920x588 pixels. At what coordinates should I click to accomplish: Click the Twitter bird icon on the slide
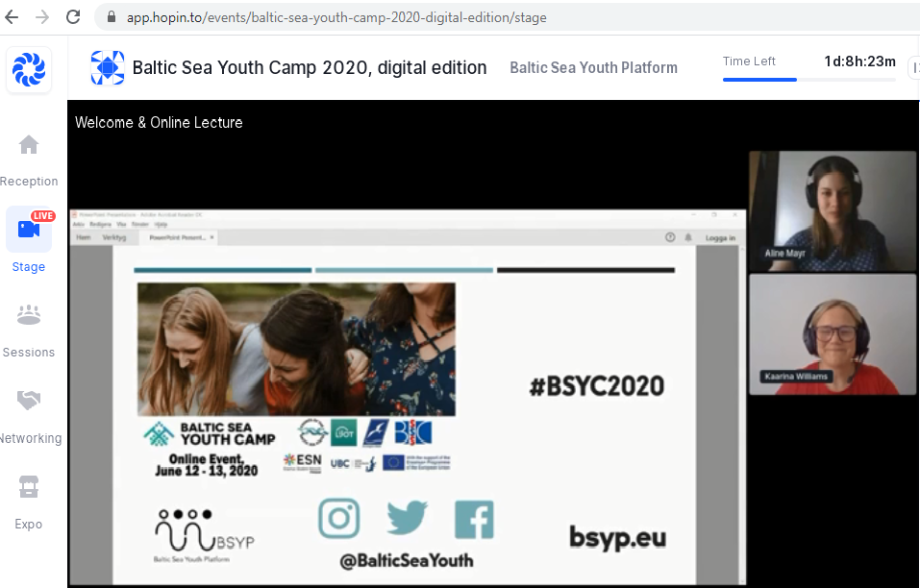[x=408, y=517]
